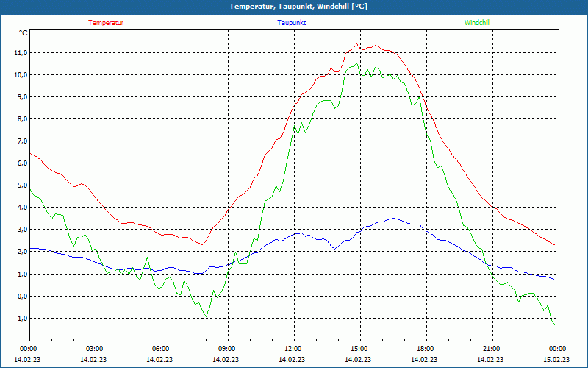Click the green Windchill legend label
Image resolution: width=588 pixels, height=368 pixels.
pos(477,23)
